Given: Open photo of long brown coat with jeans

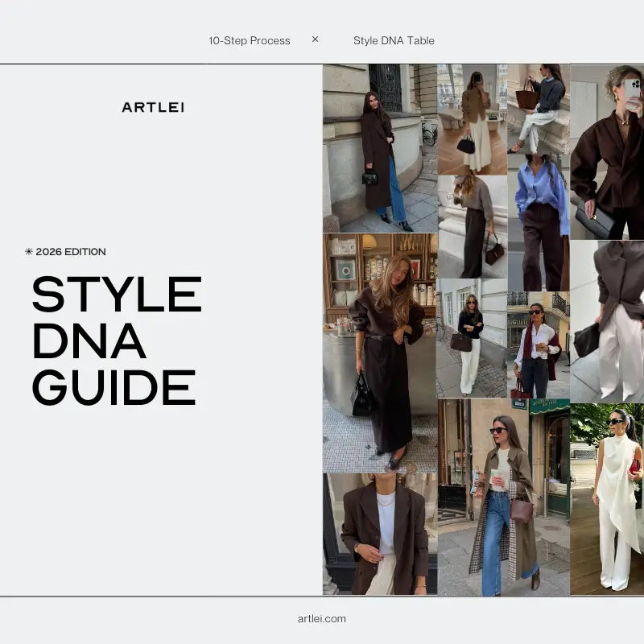Looking at the screenshot, I should tap(379, 149).
